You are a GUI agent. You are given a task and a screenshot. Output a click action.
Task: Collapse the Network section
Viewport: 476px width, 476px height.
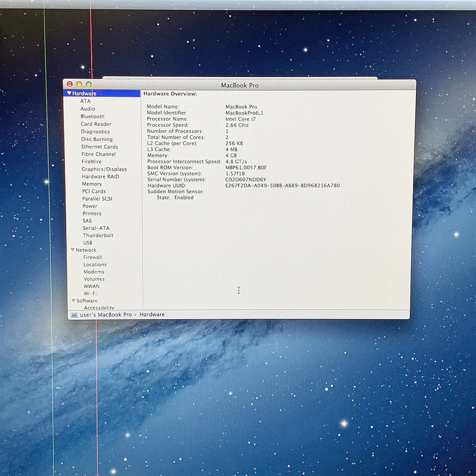coord(73,250)
